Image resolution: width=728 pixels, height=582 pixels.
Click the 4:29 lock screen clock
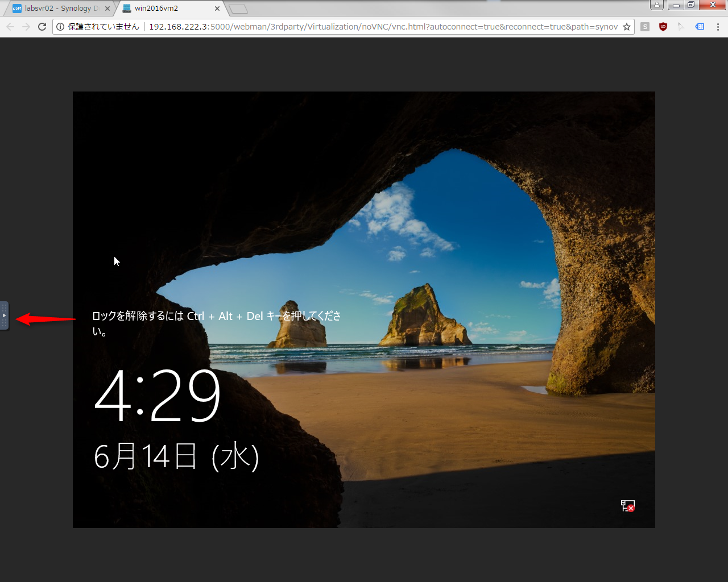click(x=158, y=394)
